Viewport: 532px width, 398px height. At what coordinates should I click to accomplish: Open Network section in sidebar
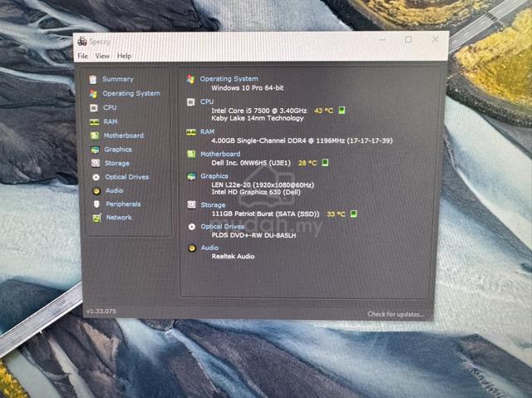click(119, 218)
